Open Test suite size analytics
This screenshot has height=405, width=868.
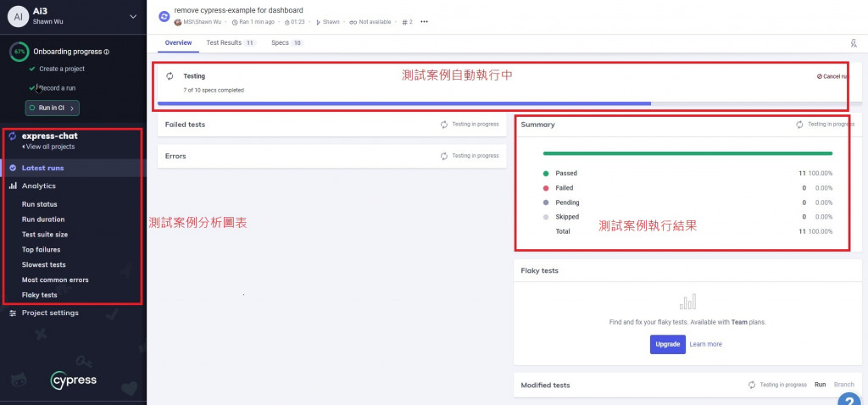pyautogui.click(x=45, y=235)
